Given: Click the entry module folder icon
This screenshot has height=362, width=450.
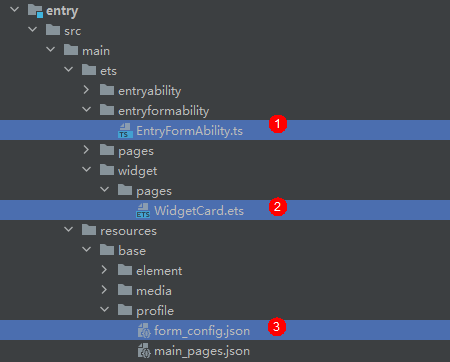Looking at the screenshot, I should point(35,11).
